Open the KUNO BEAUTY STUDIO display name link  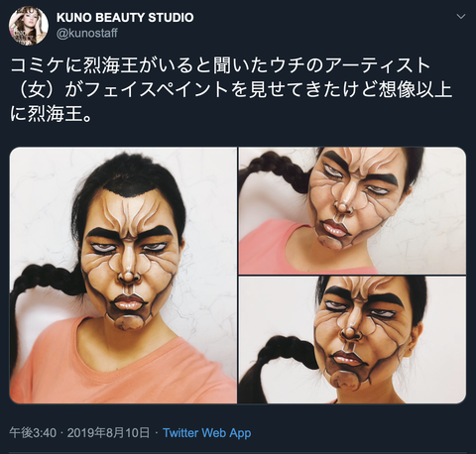pyautogui.click(x=125, y=18)
